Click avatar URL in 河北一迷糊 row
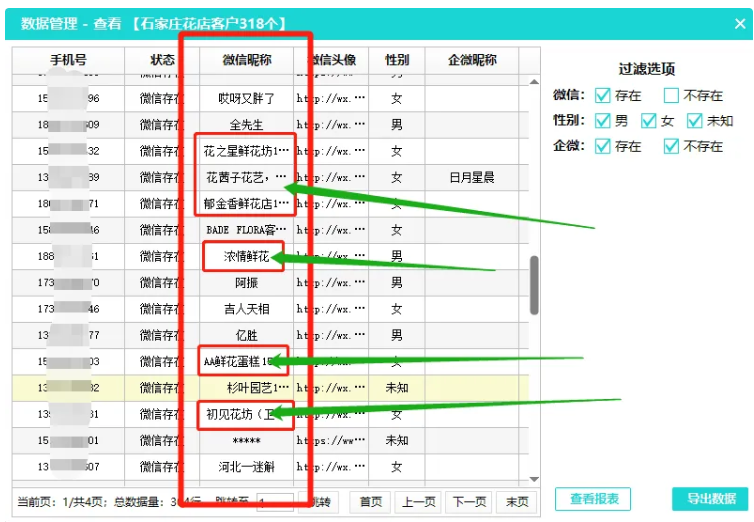This screenshot has width=754, height=522. [331, 467]
